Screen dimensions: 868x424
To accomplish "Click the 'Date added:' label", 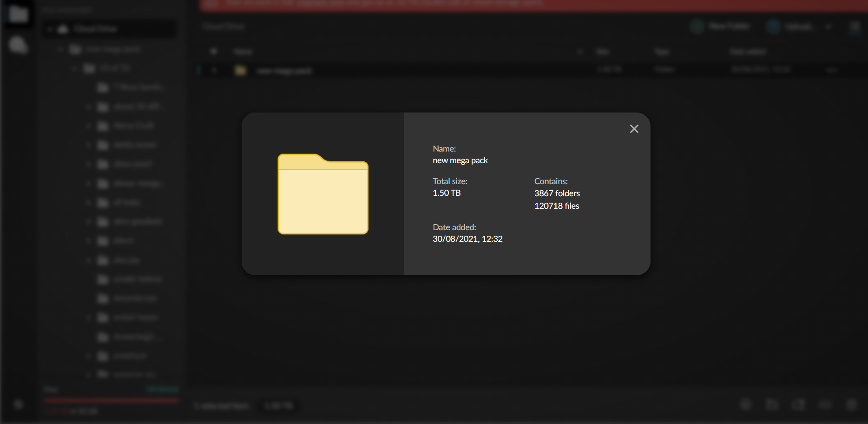I will tap(454, 227).
